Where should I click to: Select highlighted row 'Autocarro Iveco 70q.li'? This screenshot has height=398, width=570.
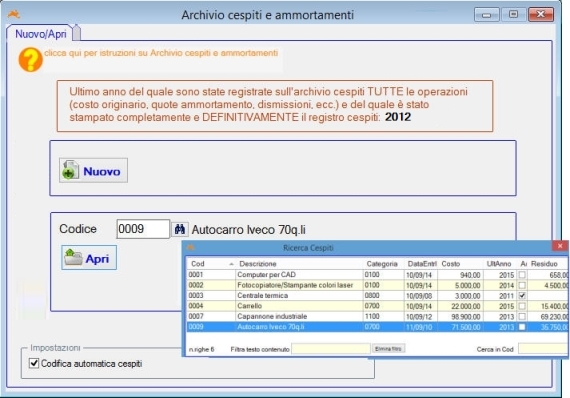[377, 327]
